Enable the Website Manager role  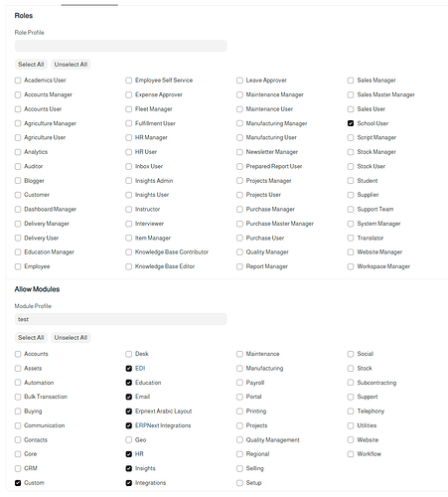click(x=351, y=252)
